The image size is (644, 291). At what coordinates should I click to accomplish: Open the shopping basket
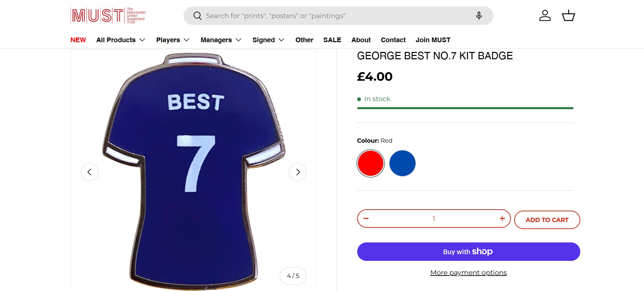568,16
